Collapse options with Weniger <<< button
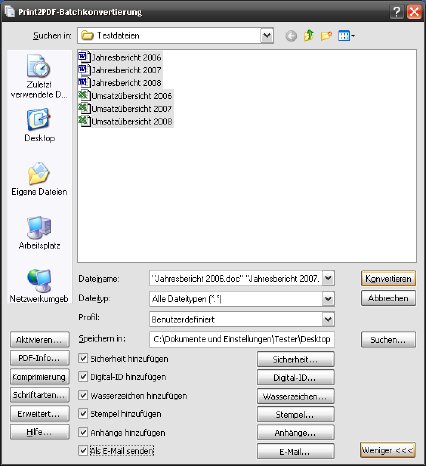Image resolution: width=426 pixels, height=466 pixels. [388, 450]
